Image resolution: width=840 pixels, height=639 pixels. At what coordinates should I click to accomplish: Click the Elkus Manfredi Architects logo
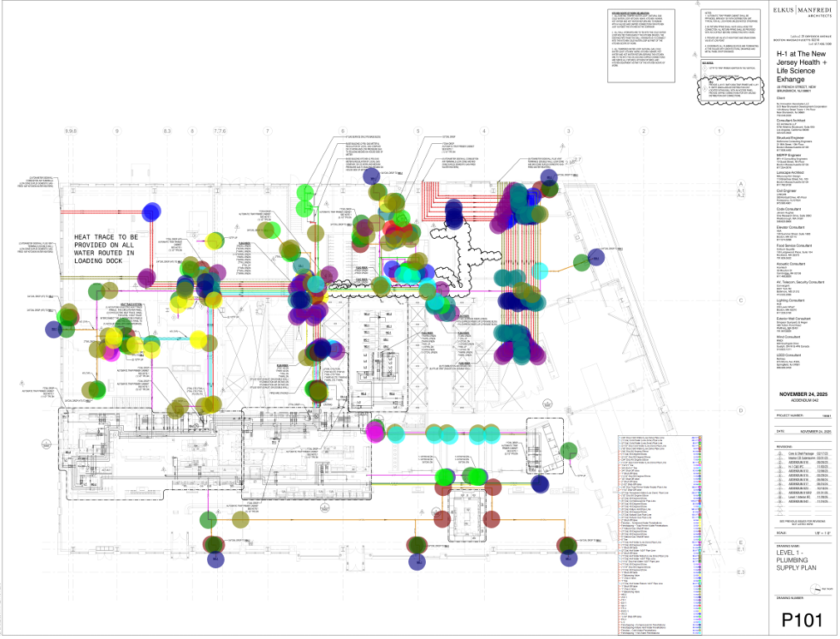(x=803, y=12)
